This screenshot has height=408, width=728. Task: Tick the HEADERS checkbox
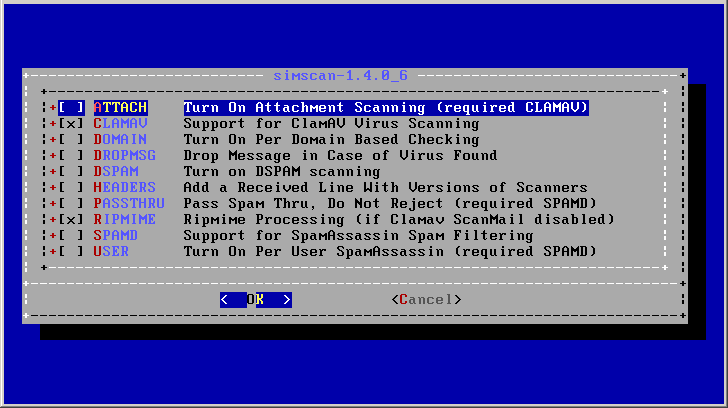71,188
